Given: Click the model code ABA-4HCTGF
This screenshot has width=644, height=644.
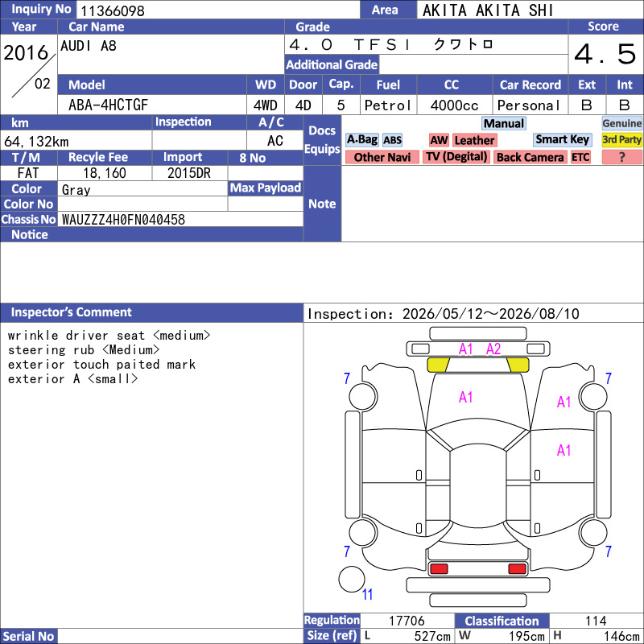Looking at the screenshot, I should (108, 105).
